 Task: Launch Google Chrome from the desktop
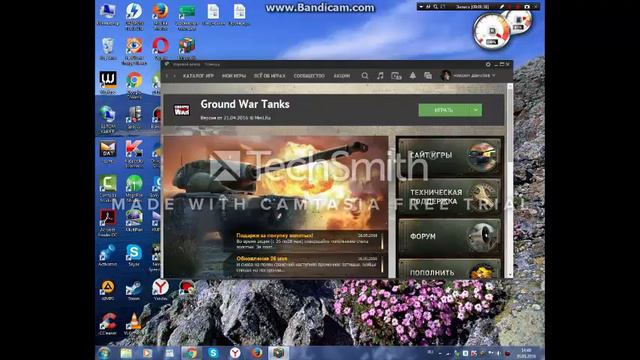(134, 84)
